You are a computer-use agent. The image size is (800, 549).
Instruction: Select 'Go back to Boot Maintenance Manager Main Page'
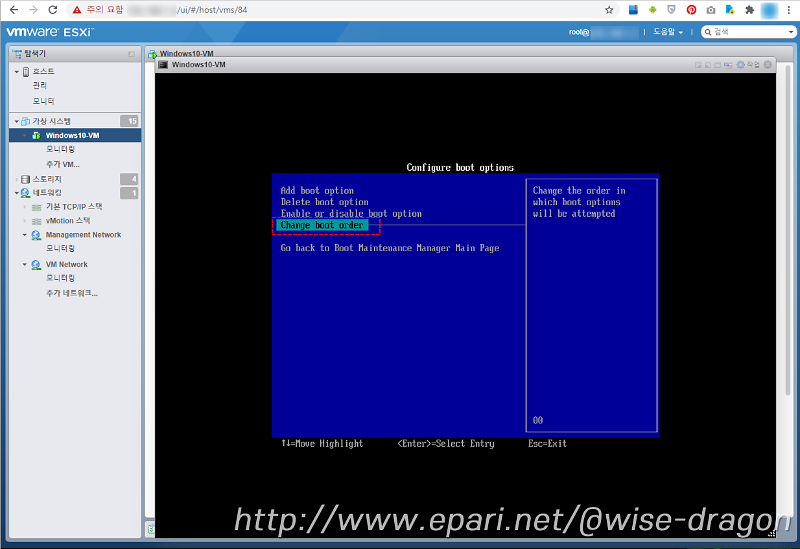pos(390,248)
